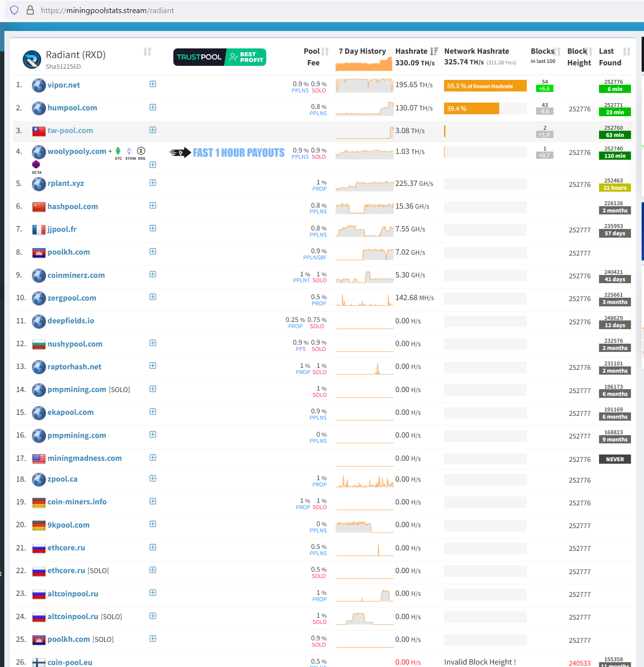Expand details for humpool.com row
The width and height of the screenshot is (644, 667).
pyautogui.click(x=153, y=107)
